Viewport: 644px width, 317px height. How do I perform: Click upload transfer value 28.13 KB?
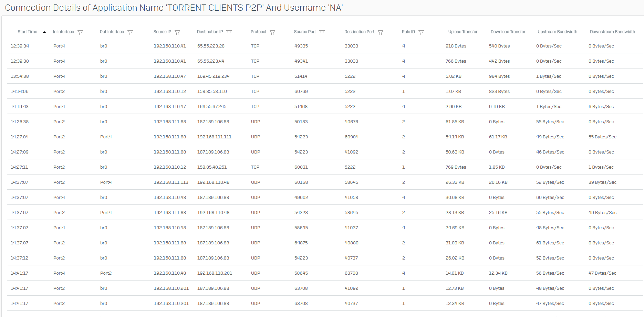pos(455,212)
